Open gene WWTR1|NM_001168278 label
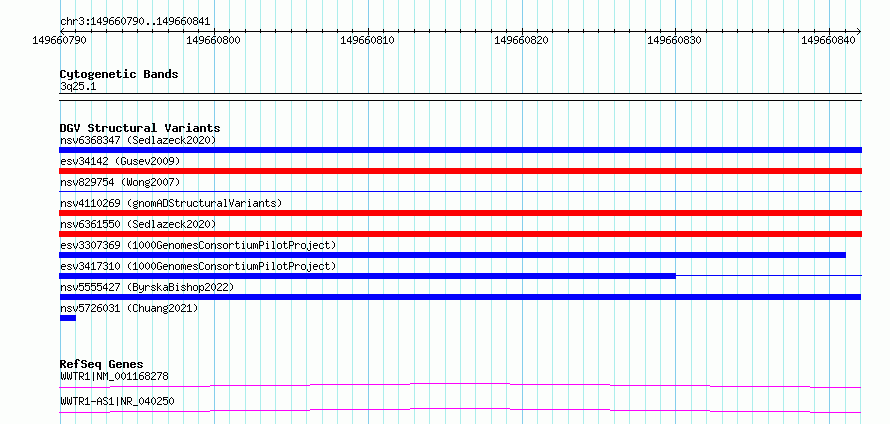The height and width of the screenshot is (424, 890). 114,376
